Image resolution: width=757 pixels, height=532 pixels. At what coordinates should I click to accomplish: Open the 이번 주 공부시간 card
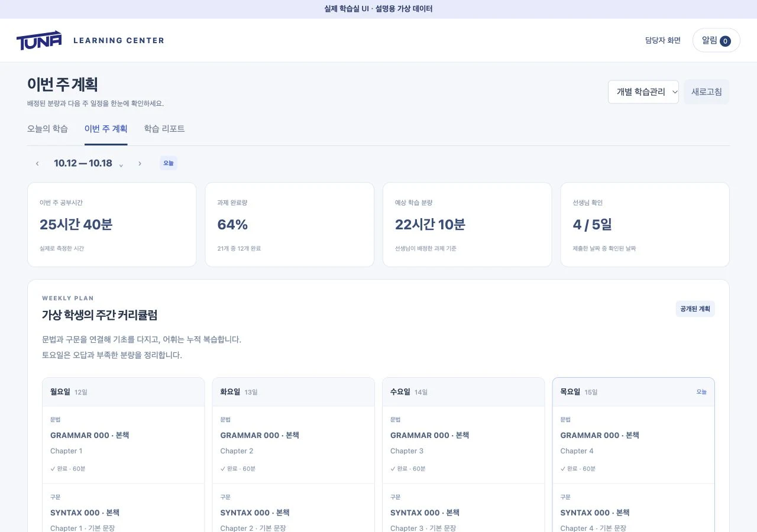click(112, 225)
